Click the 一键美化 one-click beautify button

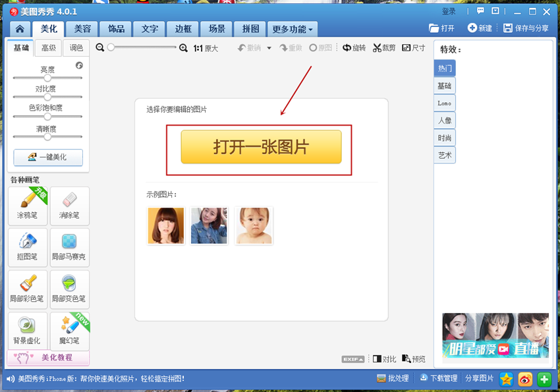click(48, 157)
